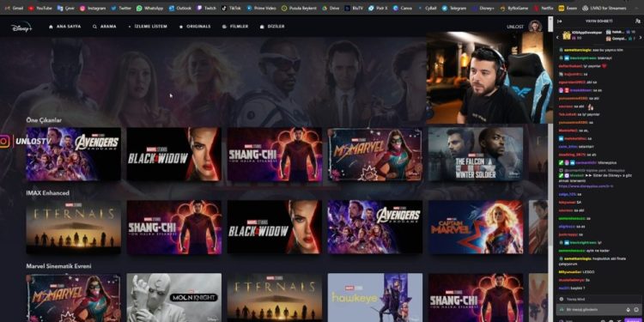Image resolution: width=644 pixels, height=322 pixels.
Task: Click the 'Öne Çıkanlar' row heading
Action: [44, 120]
